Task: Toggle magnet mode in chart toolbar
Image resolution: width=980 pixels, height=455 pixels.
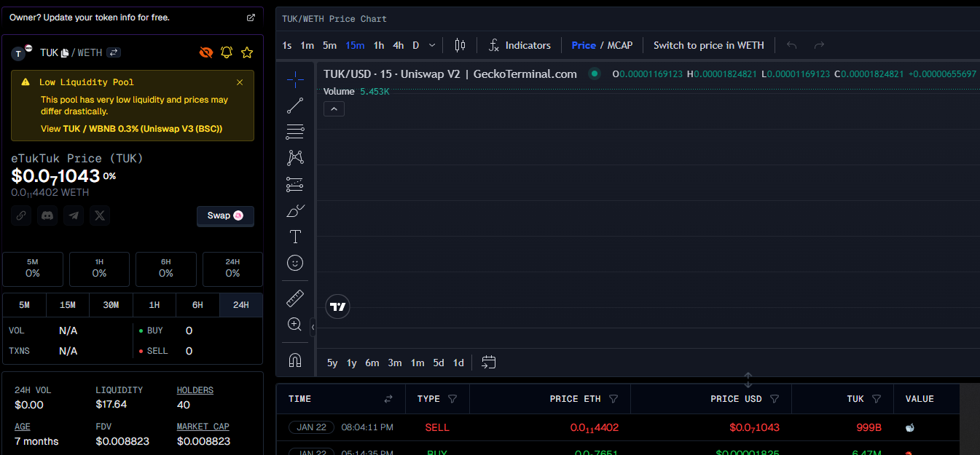Action: click(x=295, y=360)
